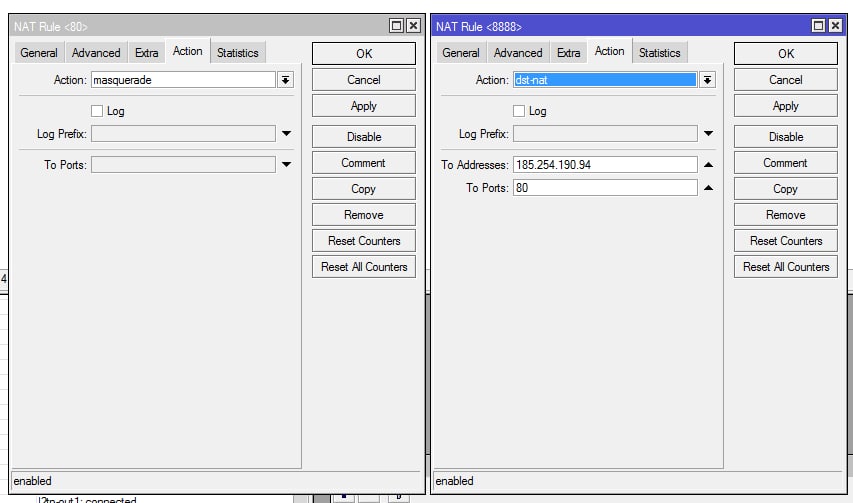Maximize the NAT Rule <8888> window

click(818, 26)
